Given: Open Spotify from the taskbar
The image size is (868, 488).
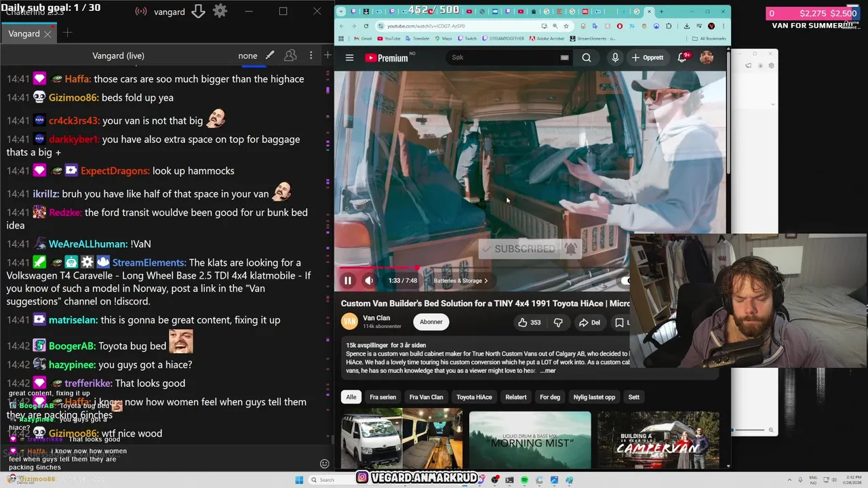Looking at the screenshot, I should click(524, 480).
